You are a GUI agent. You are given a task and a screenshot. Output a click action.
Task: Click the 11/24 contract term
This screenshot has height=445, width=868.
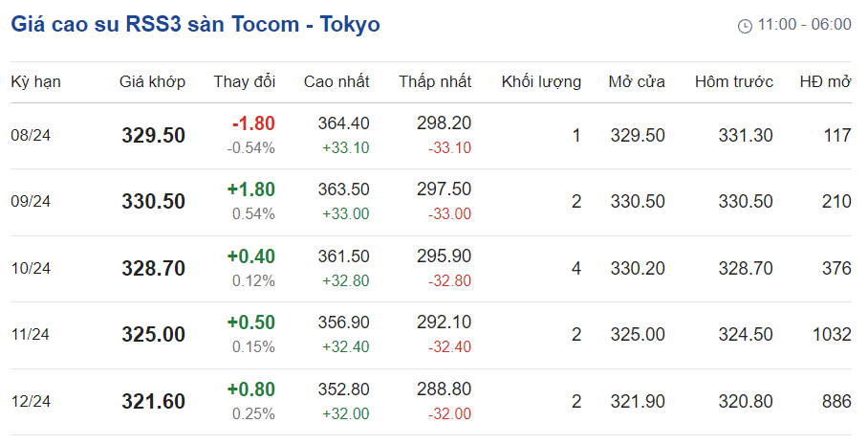click(x=31, y=335)
